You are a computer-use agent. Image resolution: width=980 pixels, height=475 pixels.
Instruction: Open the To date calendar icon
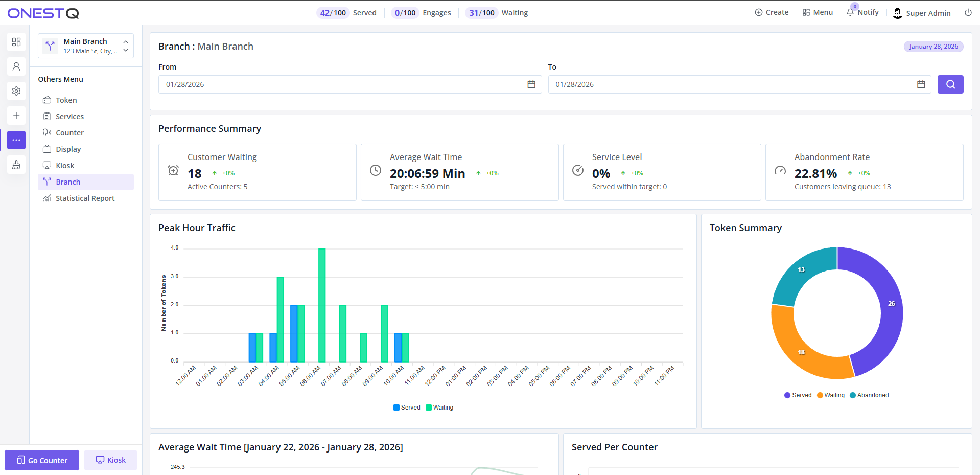(921, 84)
